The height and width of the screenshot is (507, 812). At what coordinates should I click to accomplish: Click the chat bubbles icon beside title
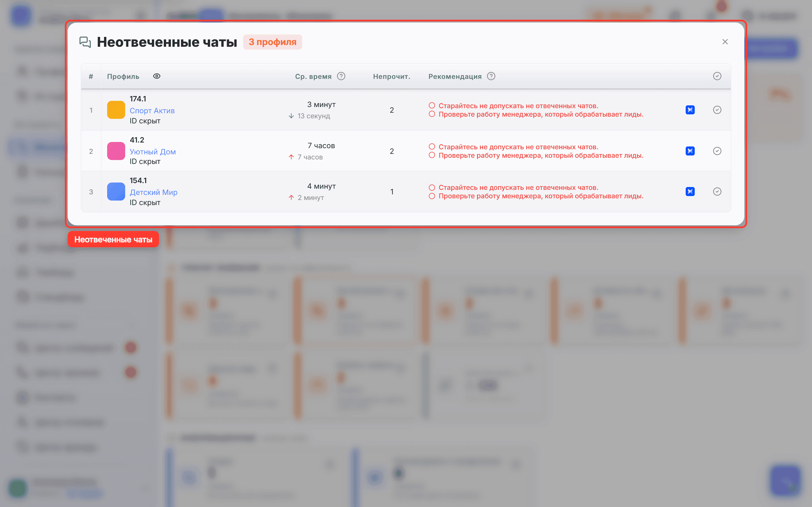85,42
